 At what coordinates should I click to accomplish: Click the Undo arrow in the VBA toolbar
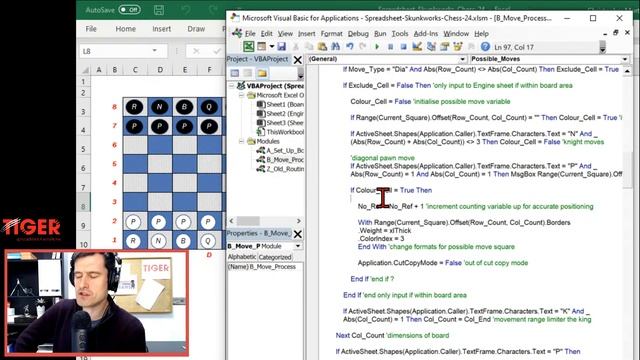pyautogui.click(x=349, y=47)
